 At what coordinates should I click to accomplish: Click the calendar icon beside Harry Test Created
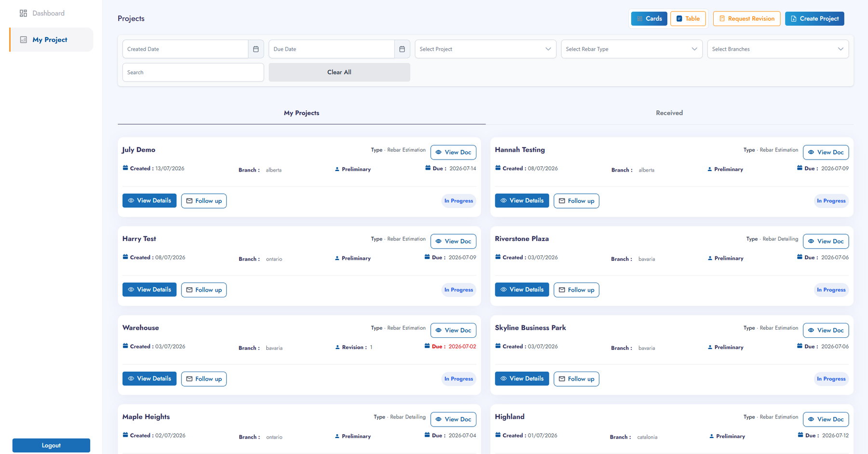point(125,257)
